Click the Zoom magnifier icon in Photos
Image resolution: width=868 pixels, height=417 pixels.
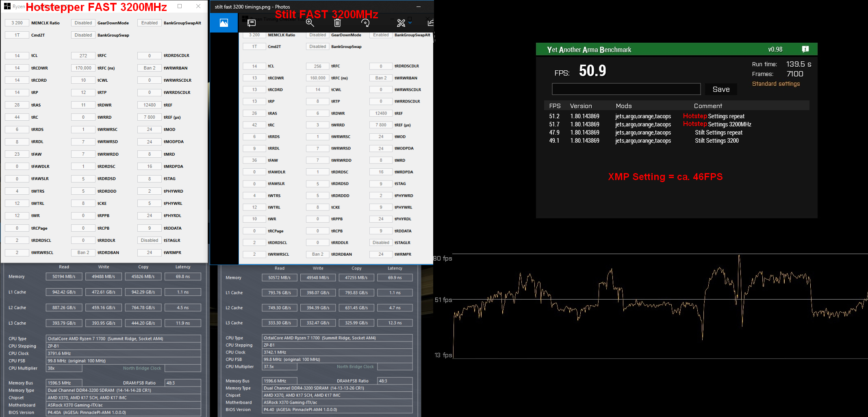[310, 23]
